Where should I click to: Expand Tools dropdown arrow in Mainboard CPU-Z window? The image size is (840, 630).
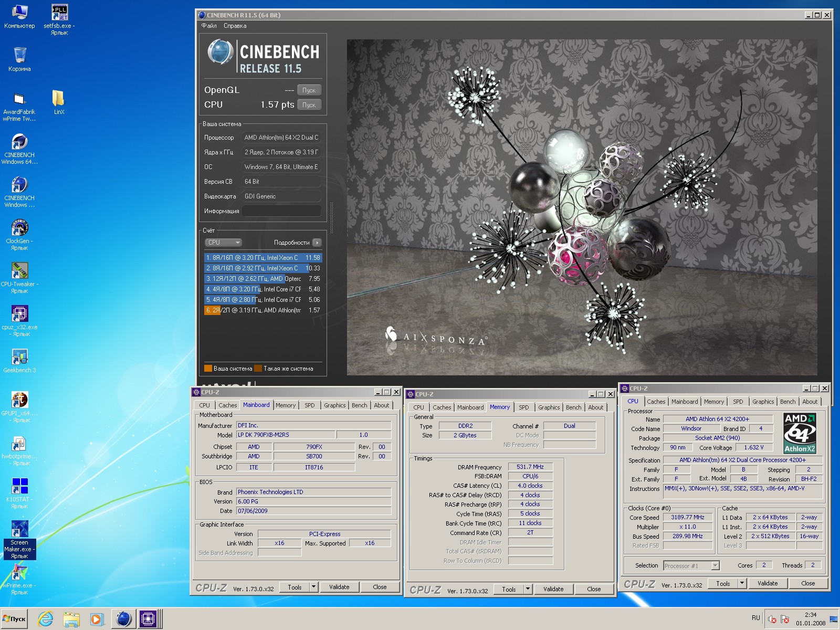[x=314, y=587]
